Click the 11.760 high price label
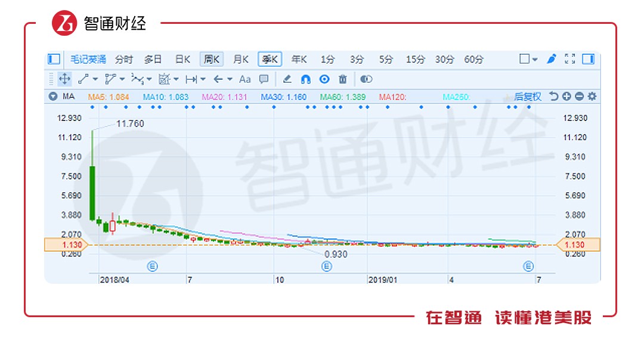 click(130, 123)
